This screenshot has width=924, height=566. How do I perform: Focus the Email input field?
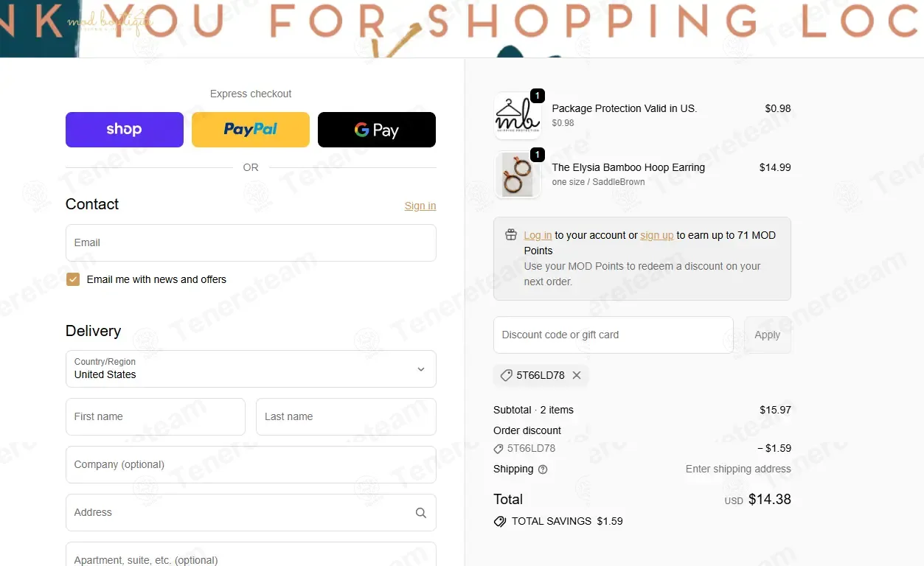[x=251, y=242]
